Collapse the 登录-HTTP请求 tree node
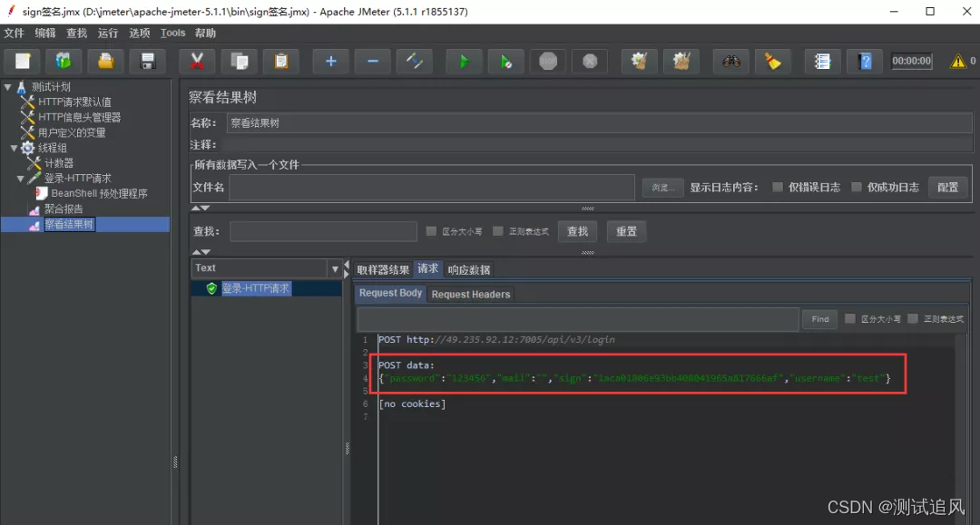The height and width of the screenshot is (525, 980). point(20,179)
